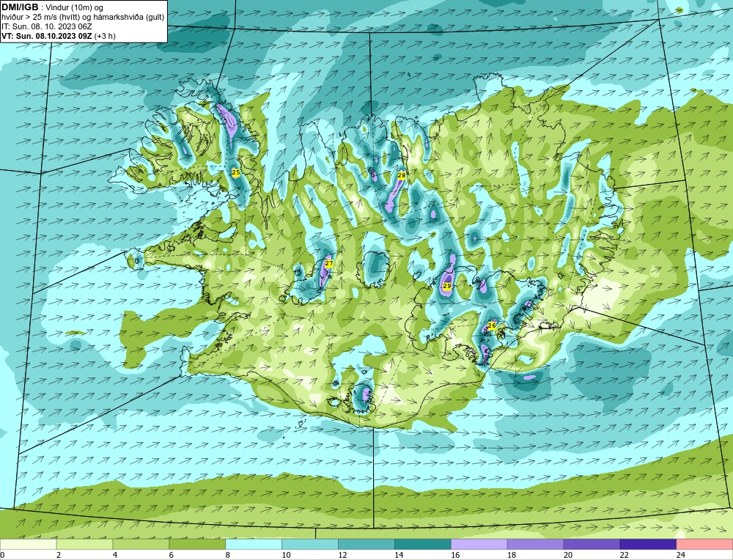Select the pink swatch above 24 m/s
This screenshot has height=560, width=733.
(x=704, y=545)
